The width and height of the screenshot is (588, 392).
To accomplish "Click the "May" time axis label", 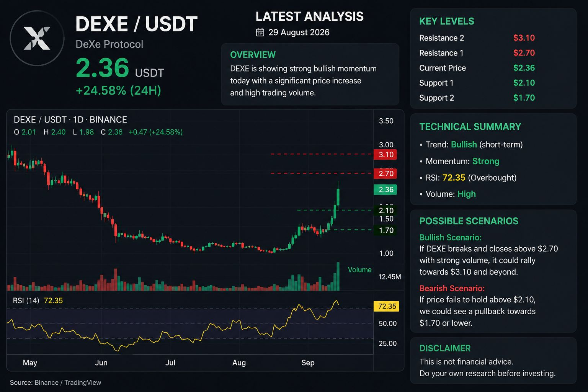I will tap(30, 363).
